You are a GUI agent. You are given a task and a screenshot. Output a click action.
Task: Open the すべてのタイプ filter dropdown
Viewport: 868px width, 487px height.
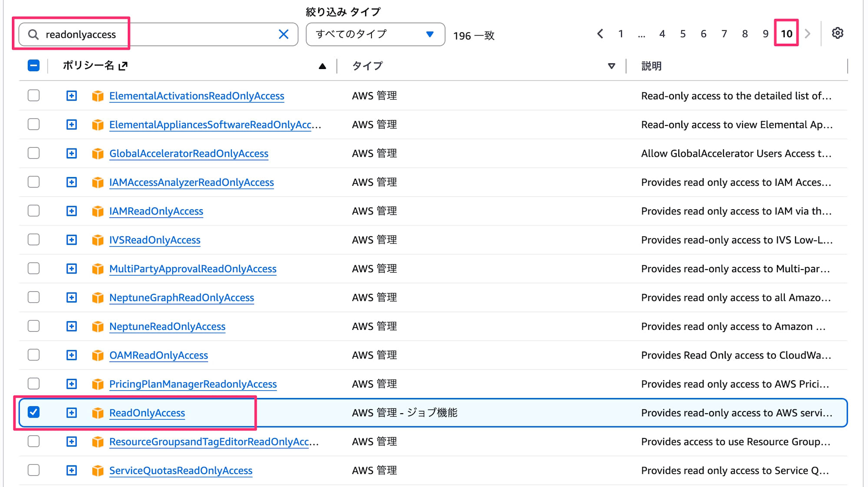pos(375,34)
